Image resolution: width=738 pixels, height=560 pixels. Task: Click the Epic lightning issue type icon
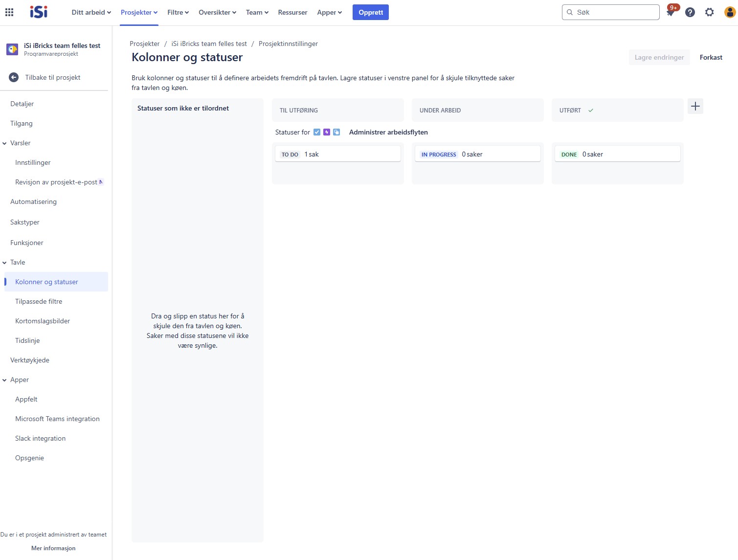pyautogui.click(x=327, y=132)
